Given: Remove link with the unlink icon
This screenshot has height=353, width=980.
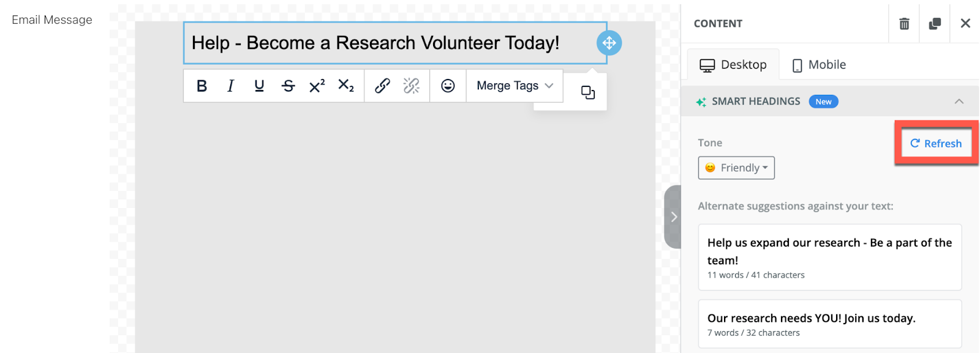Looking at the screenshot, I should (412, 86).
